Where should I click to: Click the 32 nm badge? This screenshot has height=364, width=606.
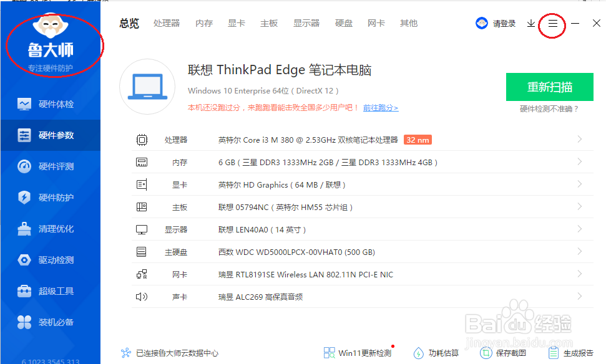tap(418, 140)
